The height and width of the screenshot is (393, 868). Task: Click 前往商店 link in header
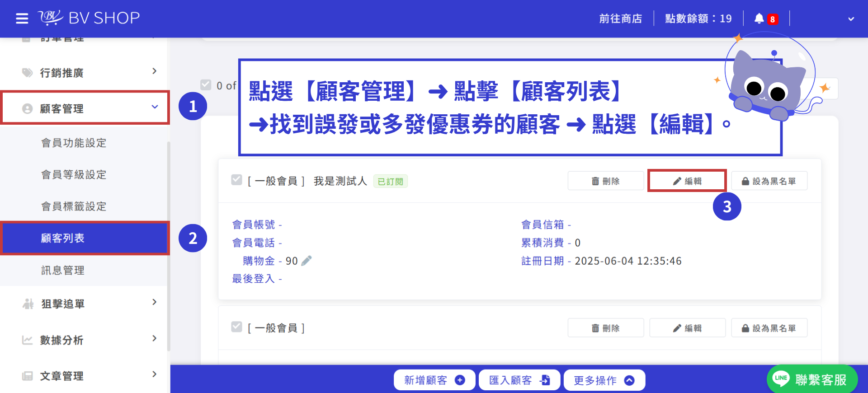621,19
